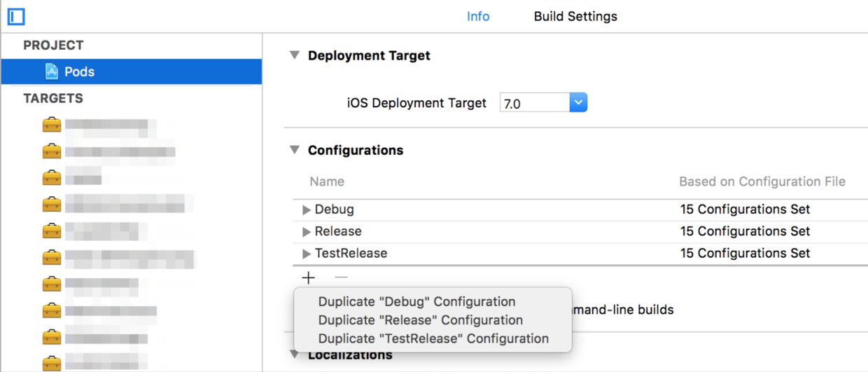Expand the TestRelease configuration row
Image resolution: width=868 pixels, height=372 pixels.
(x=307, y=254)
